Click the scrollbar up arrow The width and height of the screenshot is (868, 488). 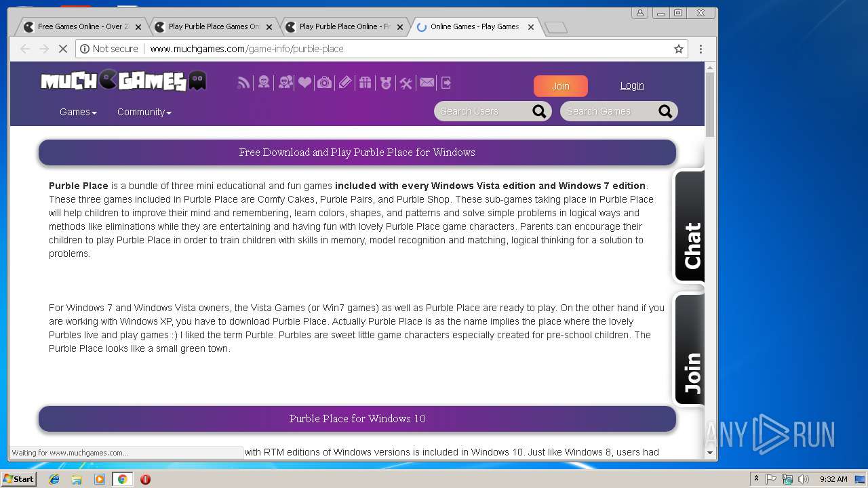(x=710, y=67)
